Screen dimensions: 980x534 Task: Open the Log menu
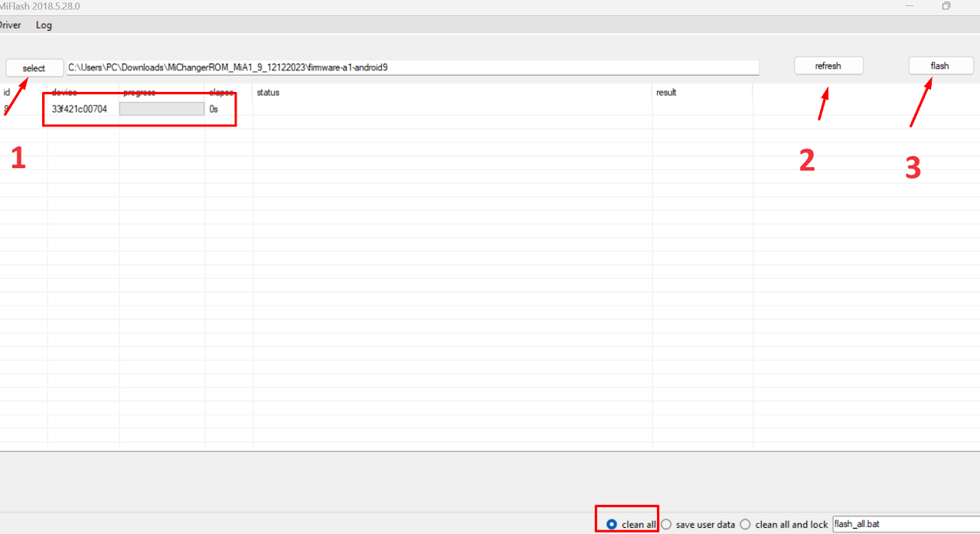pos(44,25)
